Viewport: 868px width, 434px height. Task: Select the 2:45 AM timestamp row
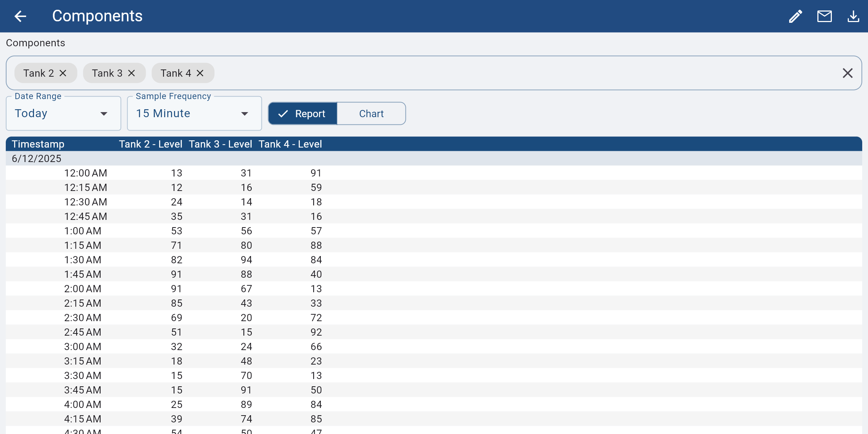434,332
